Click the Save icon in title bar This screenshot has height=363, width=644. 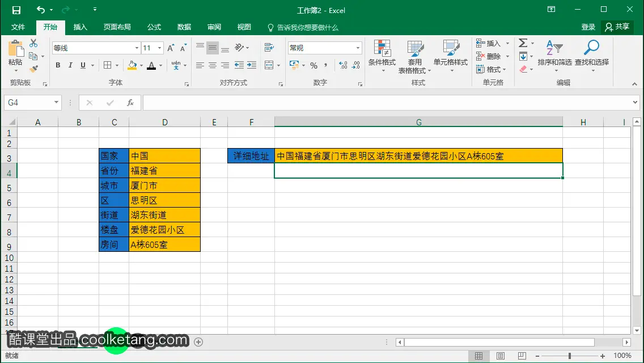[16, 10]
